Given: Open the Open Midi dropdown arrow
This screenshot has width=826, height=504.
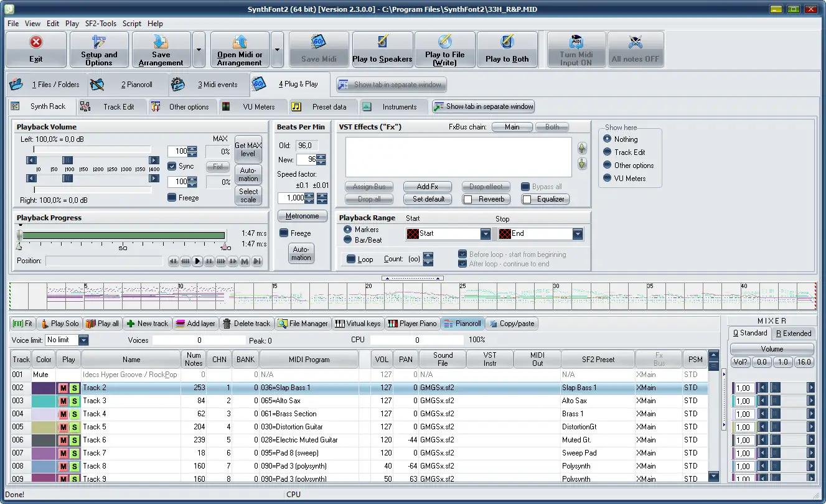Looking at the screenshot, I should [277, 50].
